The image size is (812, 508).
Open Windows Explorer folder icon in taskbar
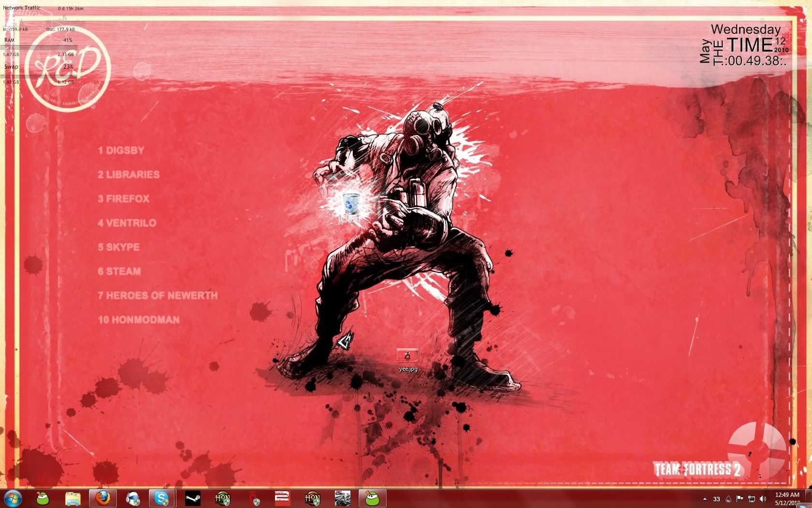coord(73,498)
